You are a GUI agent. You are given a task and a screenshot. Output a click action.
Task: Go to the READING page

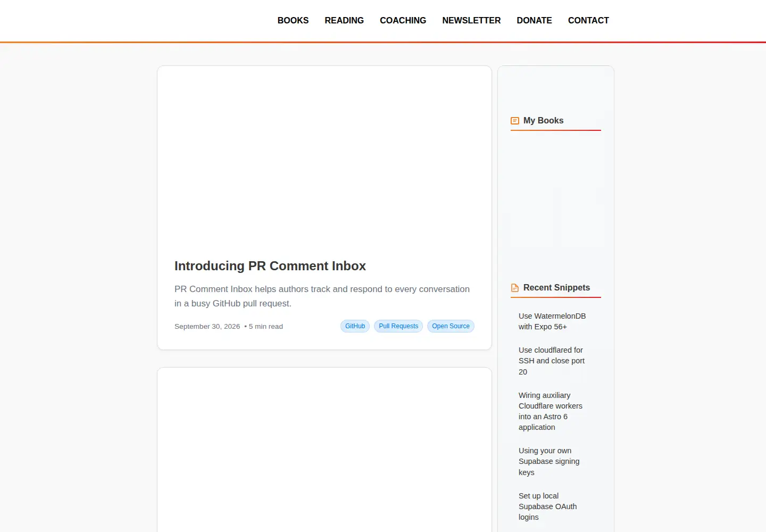(x=344, y=20)
